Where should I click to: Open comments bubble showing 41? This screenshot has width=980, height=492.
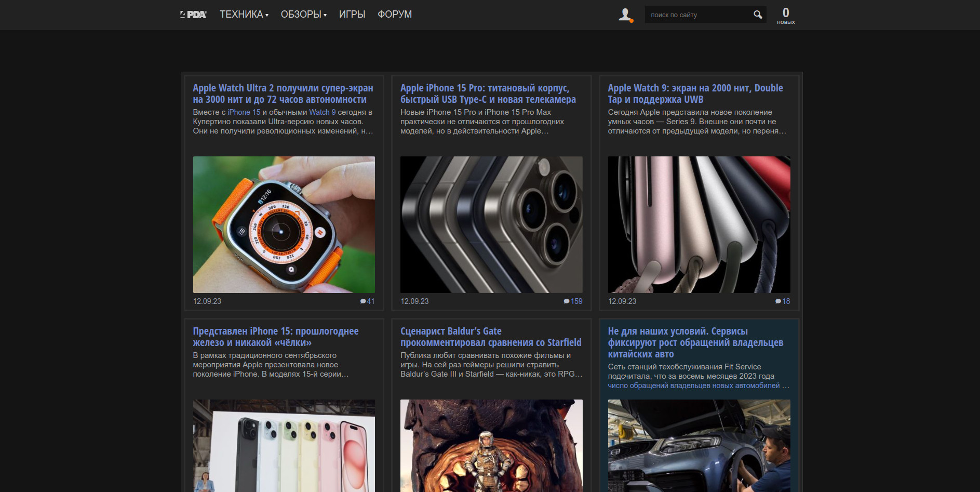367,301
